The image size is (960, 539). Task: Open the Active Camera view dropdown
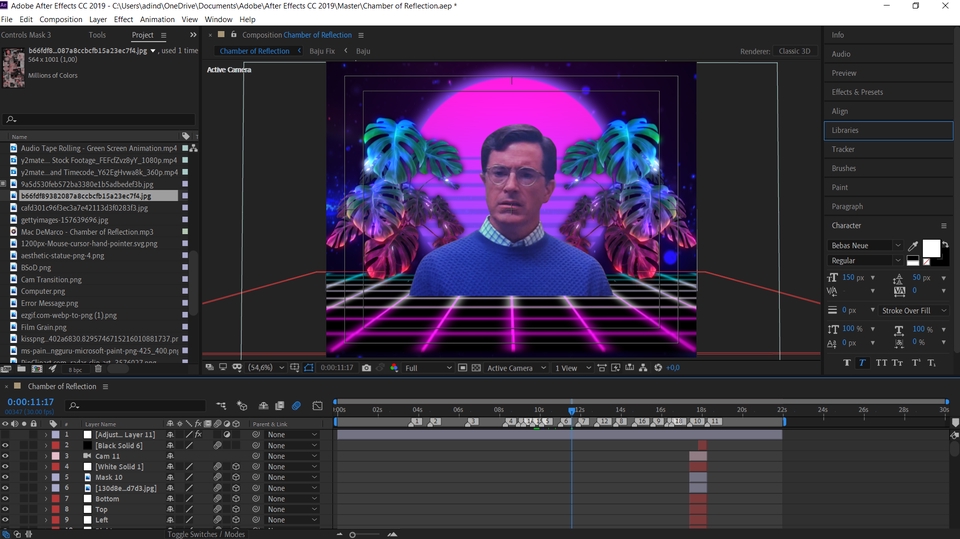[516, 368]
